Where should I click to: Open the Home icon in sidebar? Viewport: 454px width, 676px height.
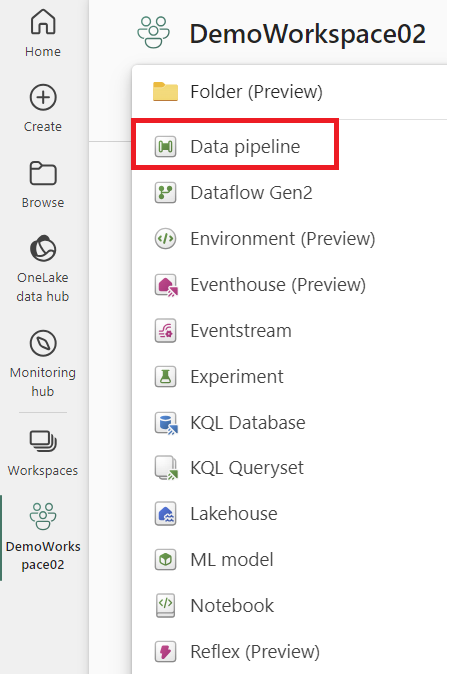pos(43,22)
